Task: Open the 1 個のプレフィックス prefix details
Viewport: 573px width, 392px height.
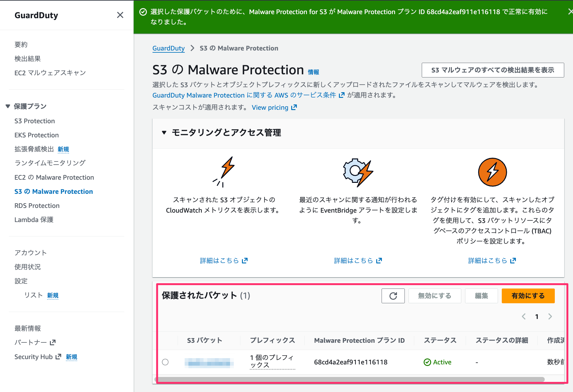Action: (x=272, y=361)
